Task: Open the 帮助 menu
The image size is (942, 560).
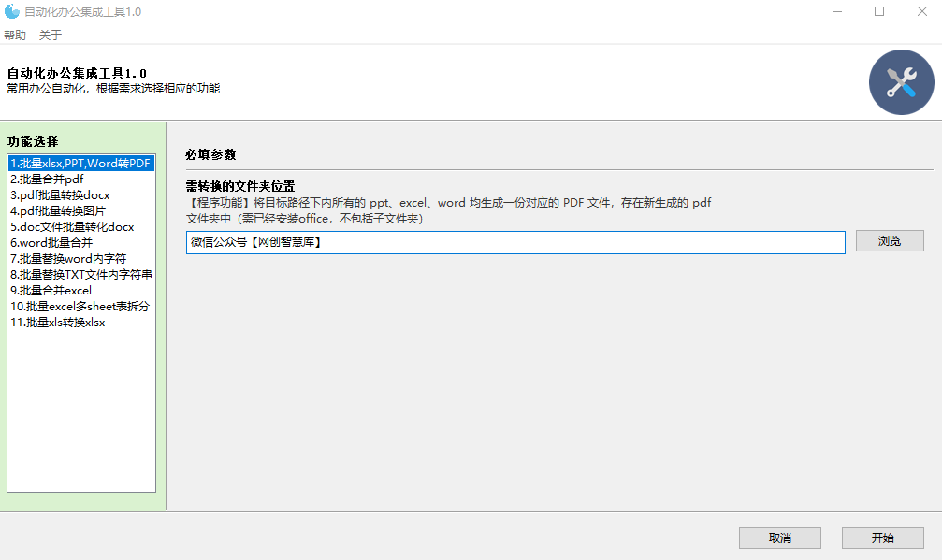Action: (15, 35)
